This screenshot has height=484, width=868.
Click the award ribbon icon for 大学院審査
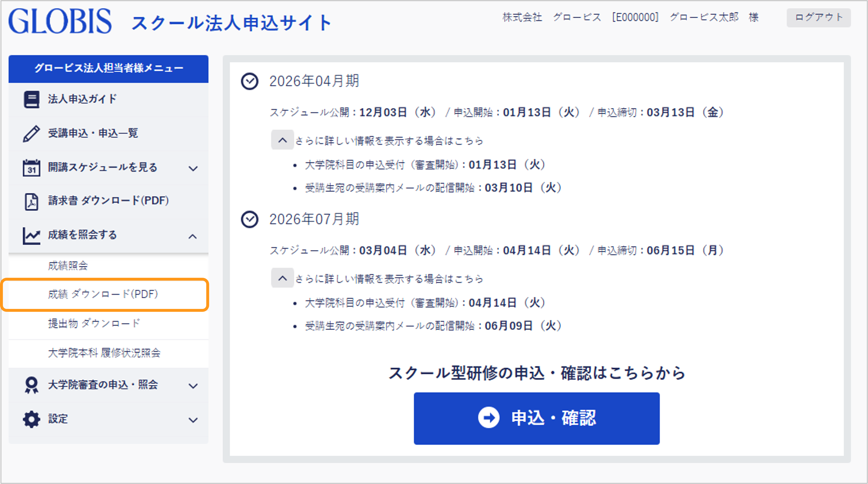click(31, 385)
